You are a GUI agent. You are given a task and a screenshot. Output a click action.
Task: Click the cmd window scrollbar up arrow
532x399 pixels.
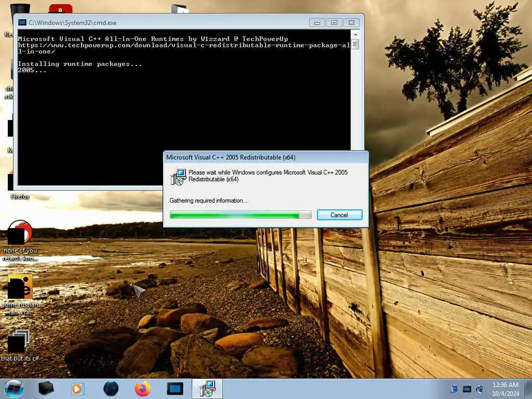point(355,34)
